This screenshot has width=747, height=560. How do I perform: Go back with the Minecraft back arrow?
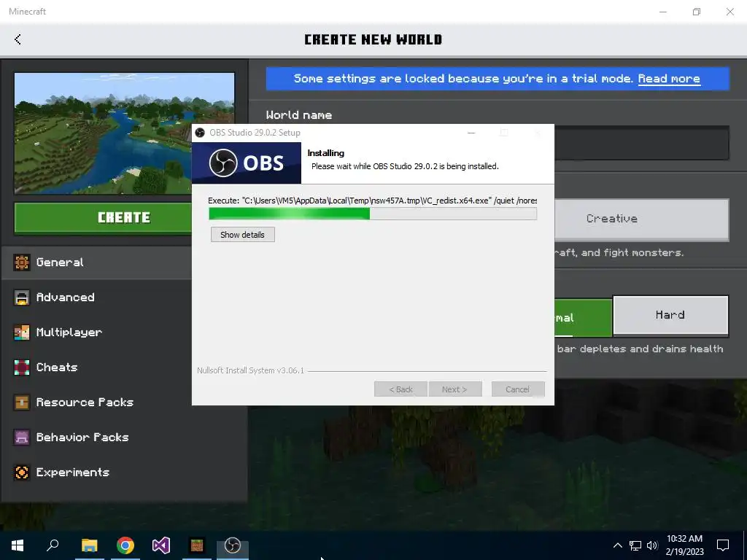click(18, 39)
